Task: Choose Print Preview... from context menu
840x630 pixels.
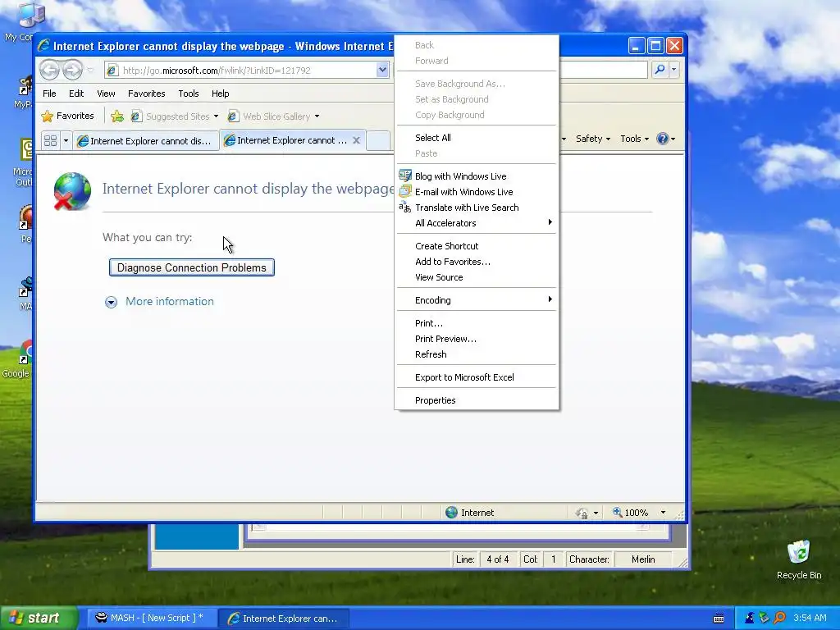Action: click(477, 339)
